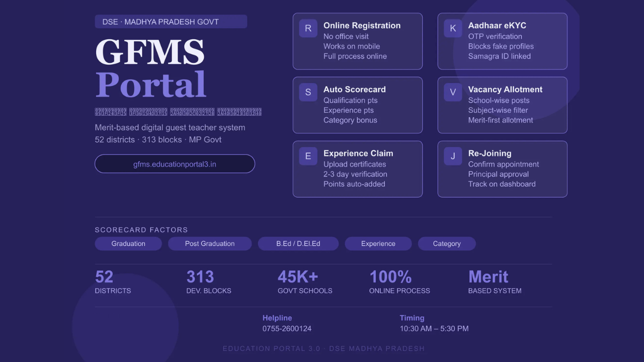Click the 'No office visit' line
This screenshot has height=362, width=644.
click(x=346, y=36)
